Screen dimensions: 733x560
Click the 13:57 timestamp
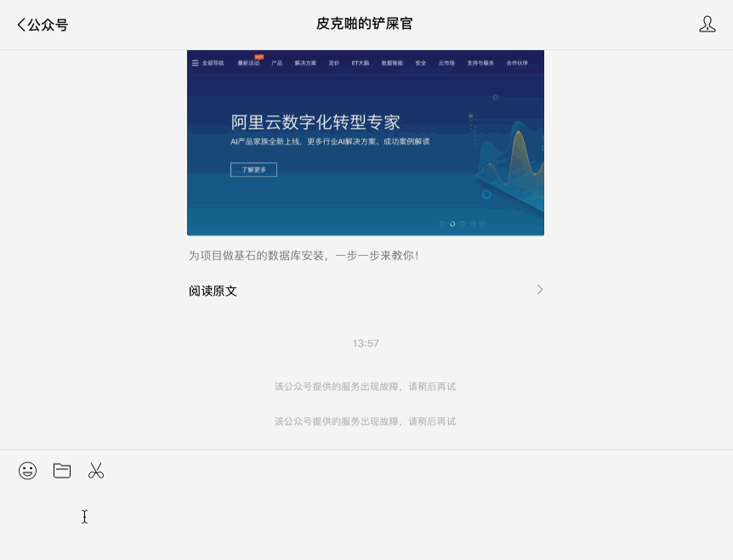tap(366, 343)
